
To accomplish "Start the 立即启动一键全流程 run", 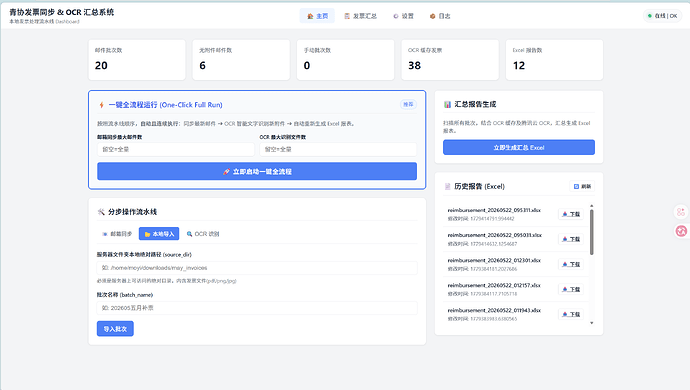I will click(257, 171).
